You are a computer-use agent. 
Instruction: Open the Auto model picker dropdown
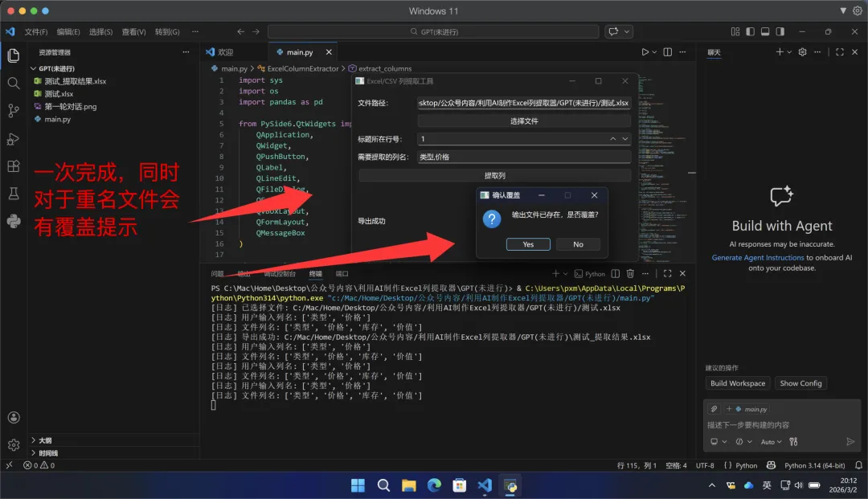coord(771,441)
